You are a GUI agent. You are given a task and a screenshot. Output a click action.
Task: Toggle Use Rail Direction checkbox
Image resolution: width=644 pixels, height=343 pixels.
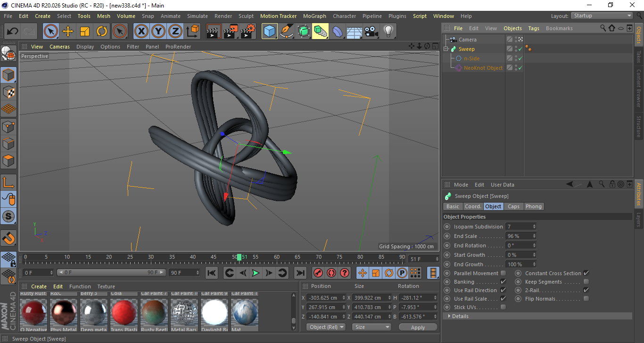pos(503,290)
